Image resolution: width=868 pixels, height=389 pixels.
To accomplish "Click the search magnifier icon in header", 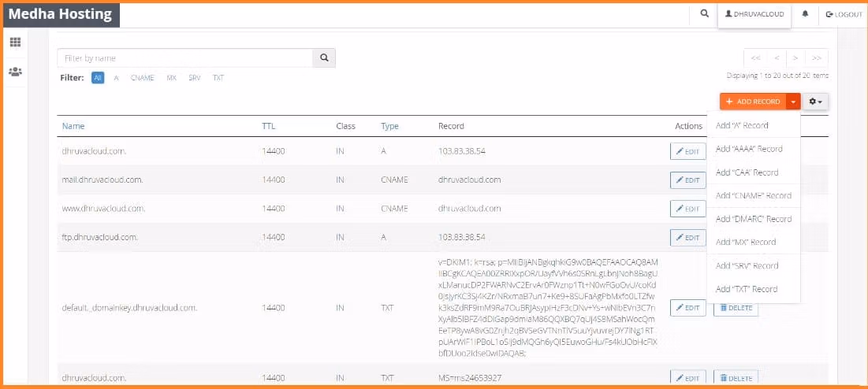I will tap(704, 14).
